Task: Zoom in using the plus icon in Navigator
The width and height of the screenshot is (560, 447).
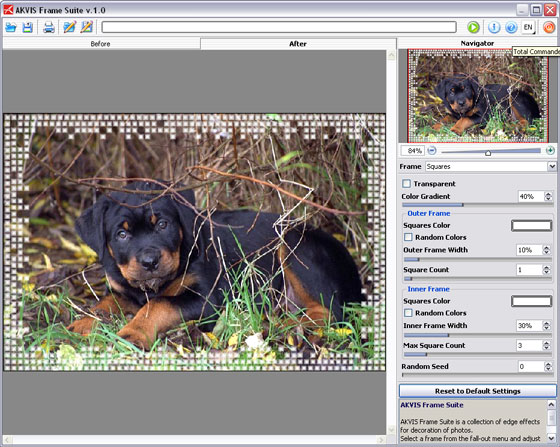Action: point(550,151)
